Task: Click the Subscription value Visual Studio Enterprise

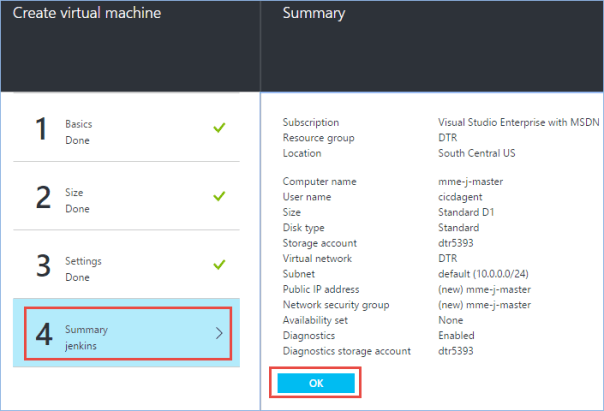Action: point(519,122)
